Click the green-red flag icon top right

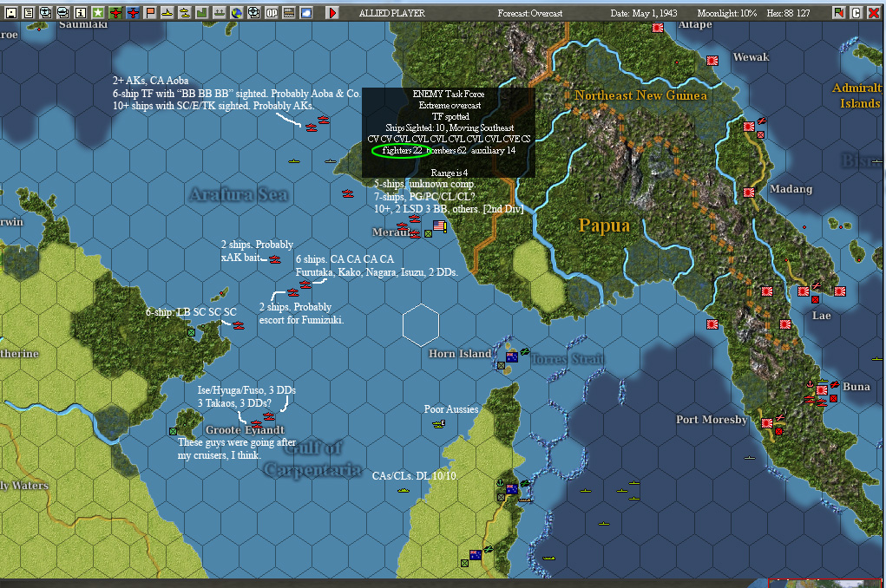coord(838,12)
